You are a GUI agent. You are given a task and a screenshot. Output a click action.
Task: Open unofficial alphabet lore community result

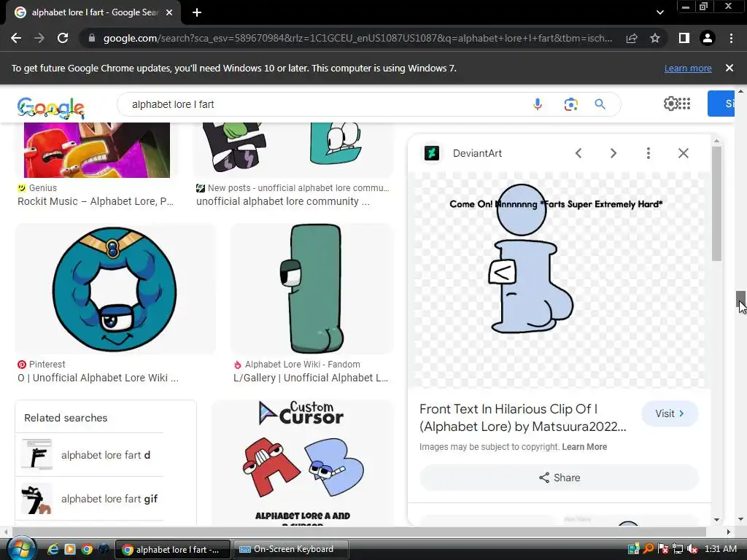tap(282, 201)
